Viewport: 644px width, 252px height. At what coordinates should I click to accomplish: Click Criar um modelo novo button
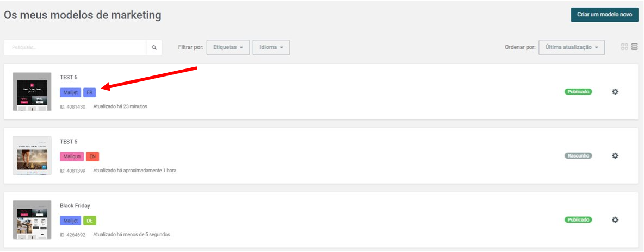[605, 14]
